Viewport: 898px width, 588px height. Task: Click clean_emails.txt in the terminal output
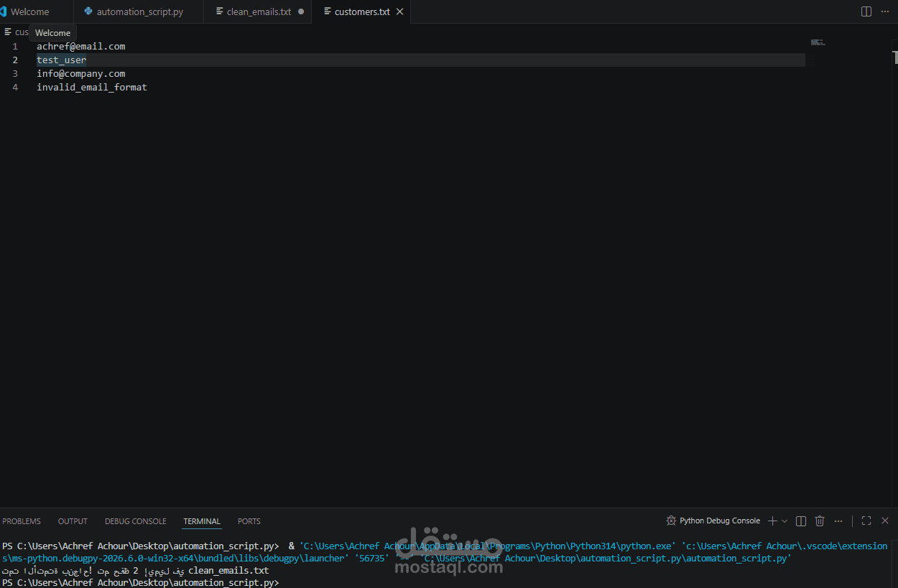tap(228, 570)
